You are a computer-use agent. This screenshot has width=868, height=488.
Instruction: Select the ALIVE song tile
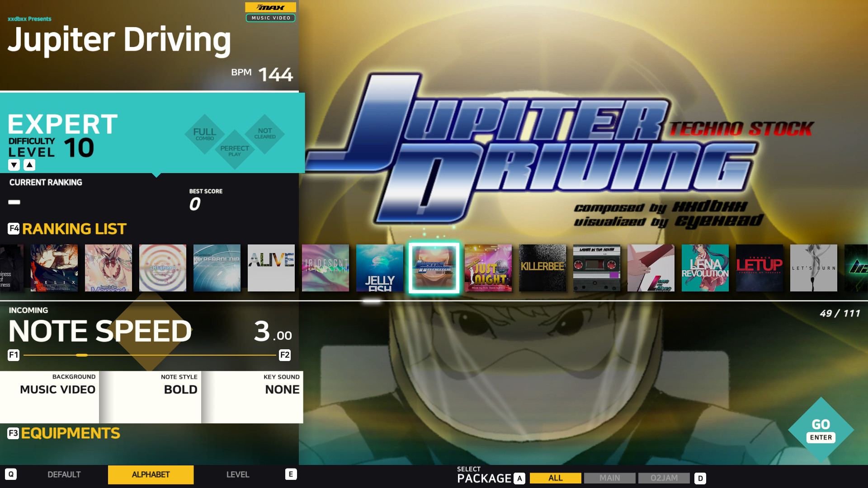(271, 268)
